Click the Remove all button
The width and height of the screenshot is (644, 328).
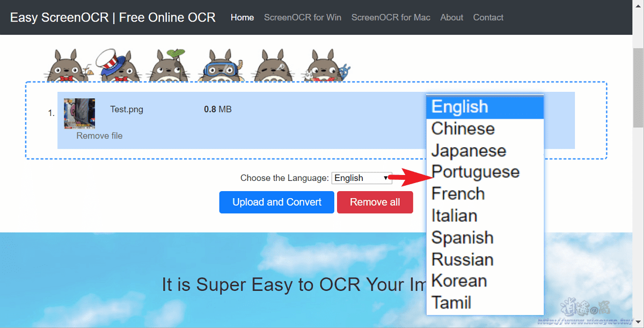click(375, 202)
